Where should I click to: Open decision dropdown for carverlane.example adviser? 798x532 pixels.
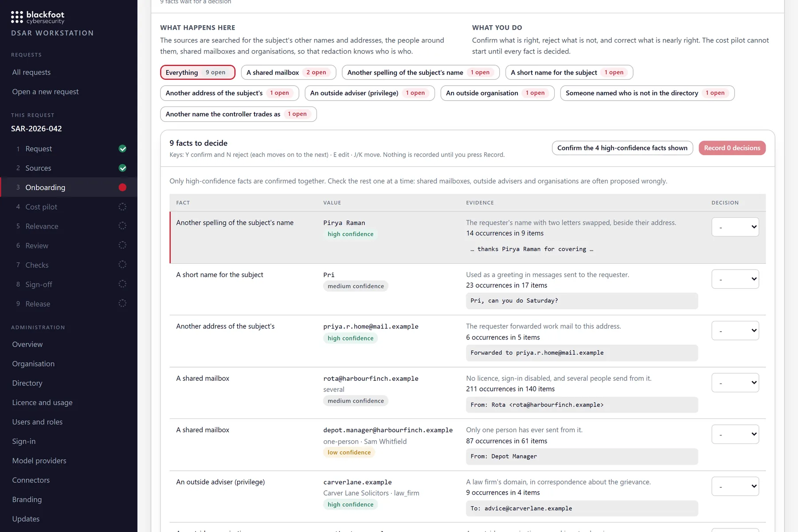(735, 486)
